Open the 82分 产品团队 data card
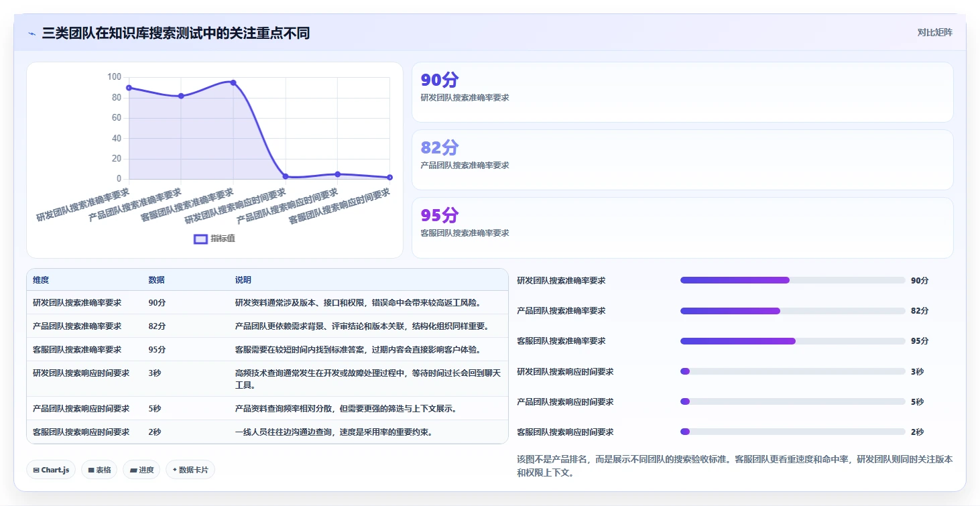 tap(682, 160)
